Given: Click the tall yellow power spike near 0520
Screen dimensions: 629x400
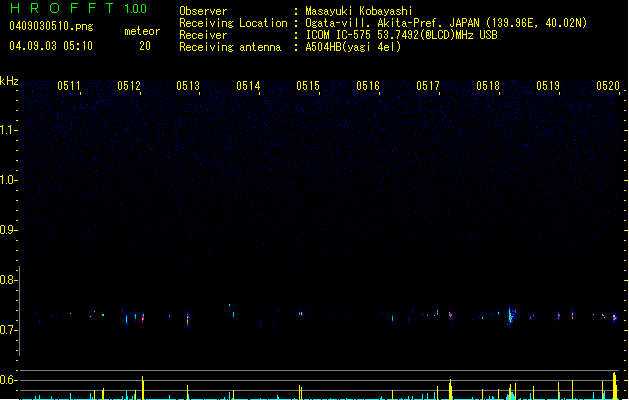Looking at the screenshot, I should click(x=615, y=386).
